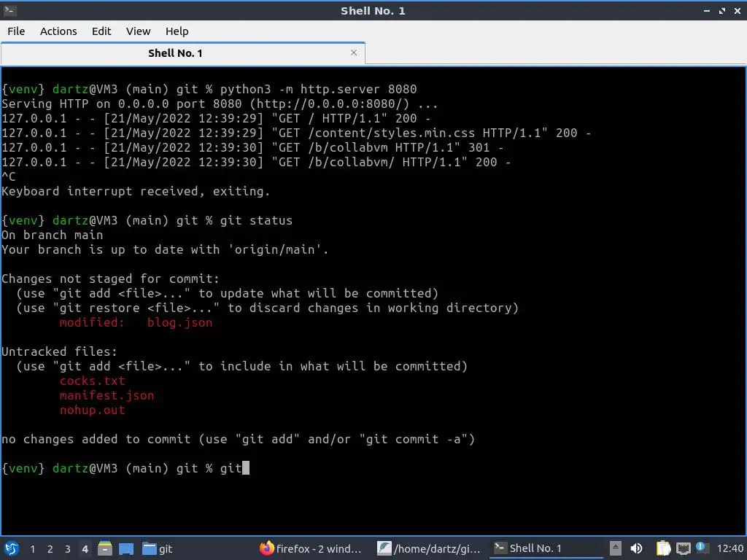Open the network status tray icon
Viewport: 747px width, 560px height.
tap(684, 548)
